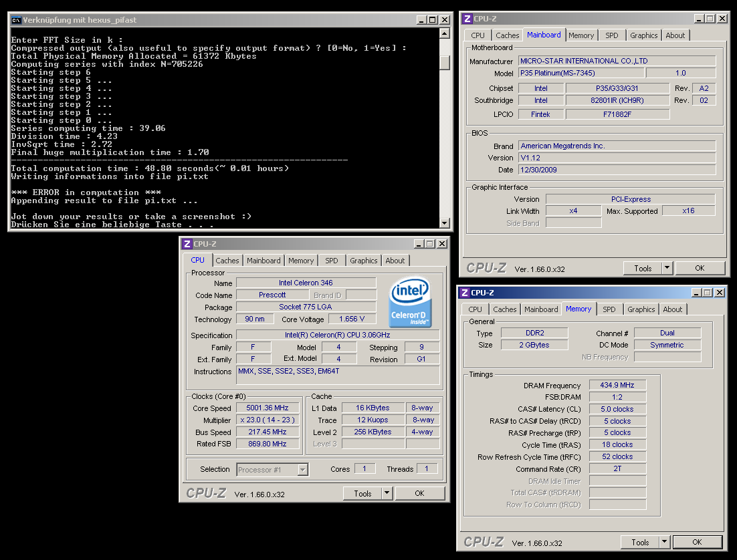Click the Rated FSB value '869.80 MHz'
737x560 pixels.
click(267, 444)
